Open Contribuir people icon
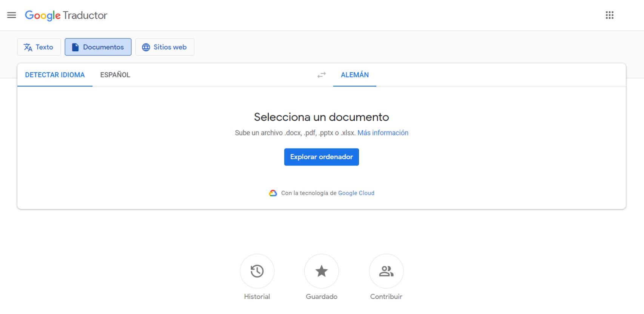This screenshot has height=314, width=644. 386,271
